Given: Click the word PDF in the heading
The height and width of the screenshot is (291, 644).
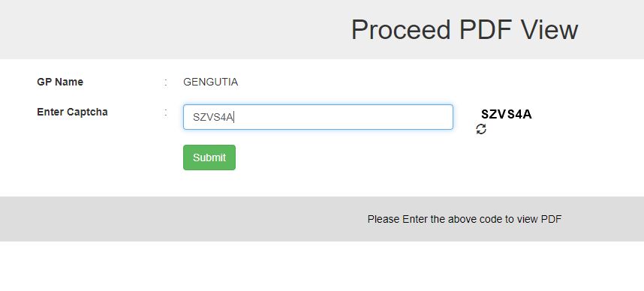Looking at the screenshot, I should coord(486,29).
